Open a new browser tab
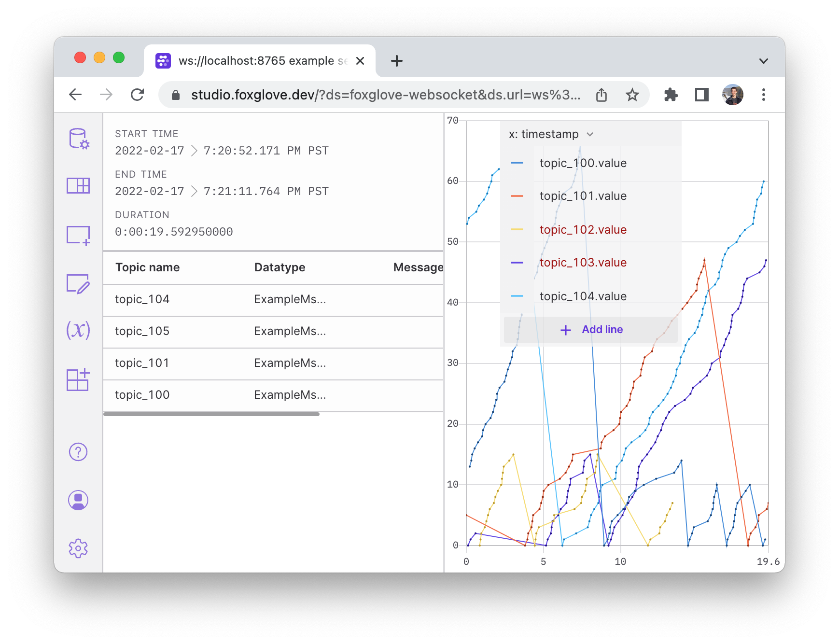This screenshot has width=839, height=644. [396, 61]
